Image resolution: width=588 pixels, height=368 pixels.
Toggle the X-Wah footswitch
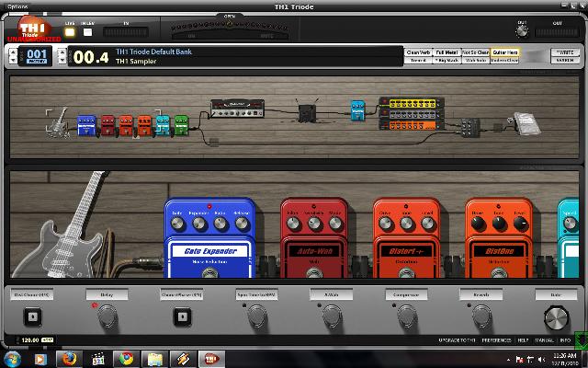[x=332, y=316]
